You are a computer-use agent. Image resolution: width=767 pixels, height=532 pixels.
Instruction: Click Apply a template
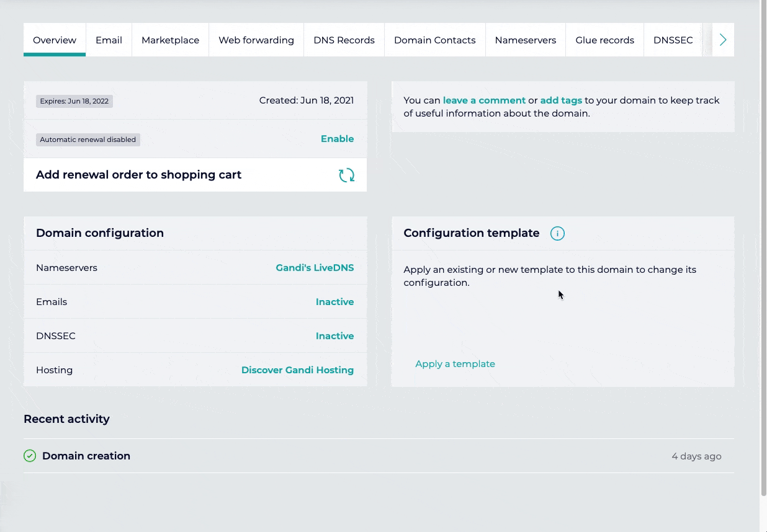point(455,364)
